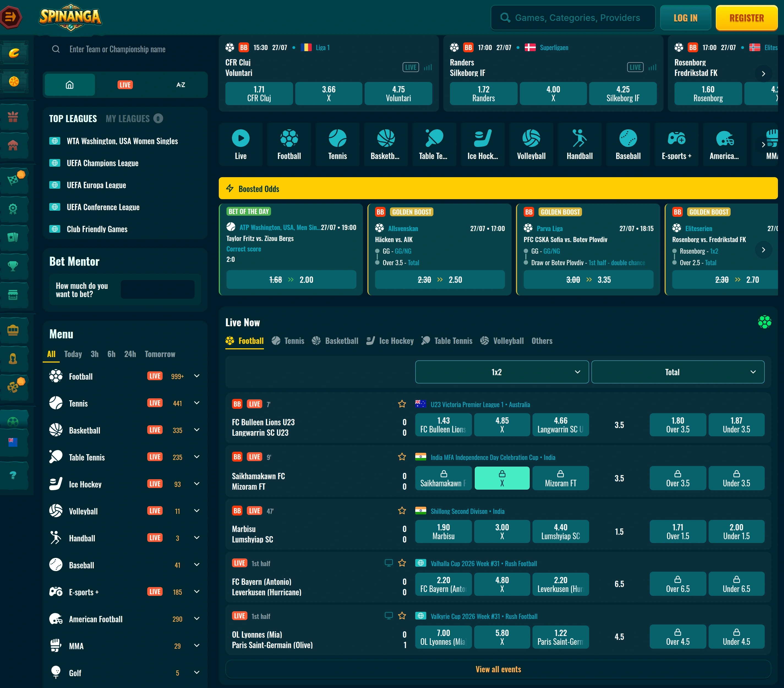Screen dimensions: 784x688
Task: Favorite the FC Bayern (Antonio) match star
Action: pyautogui.click(x=401, y=563)
